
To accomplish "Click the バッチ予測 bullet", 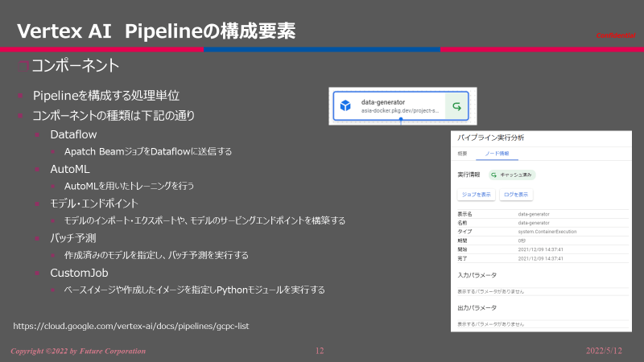I will pos(73,238).
